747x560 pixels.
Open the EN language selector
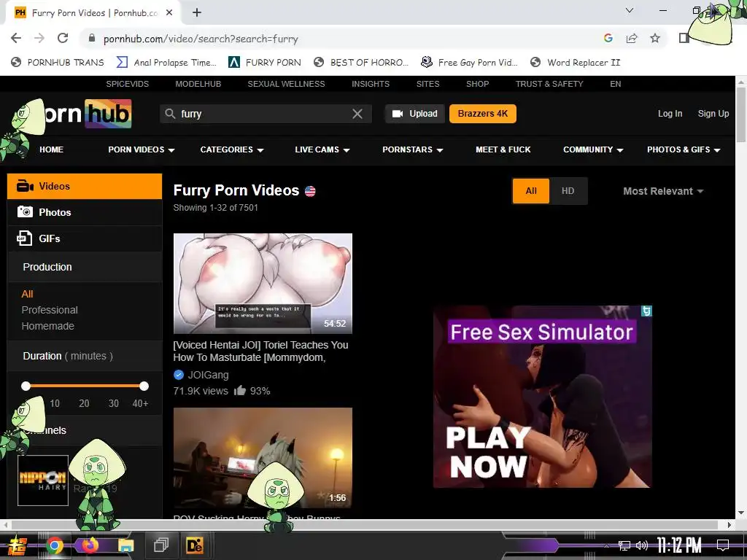click(616, 84)
